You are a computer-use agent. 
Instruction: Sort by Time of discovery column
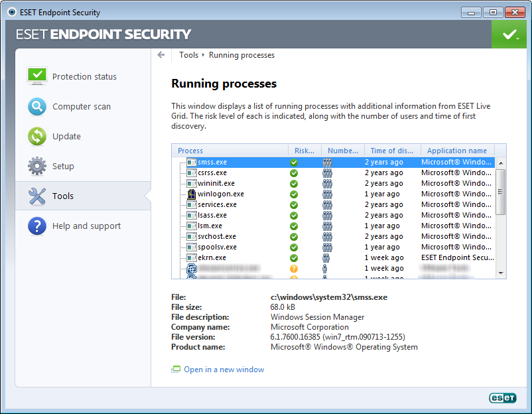(x=391, y=151)
